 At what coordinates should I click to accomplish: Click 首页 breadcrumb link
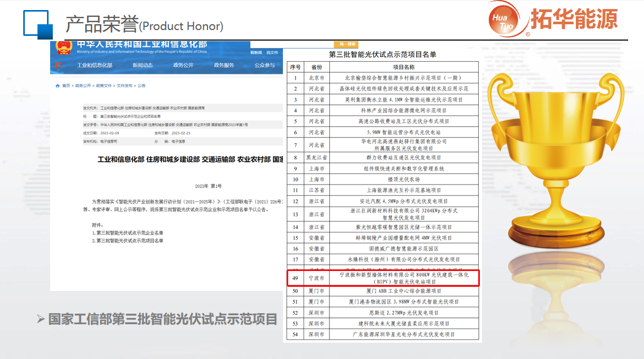[65, 85]
